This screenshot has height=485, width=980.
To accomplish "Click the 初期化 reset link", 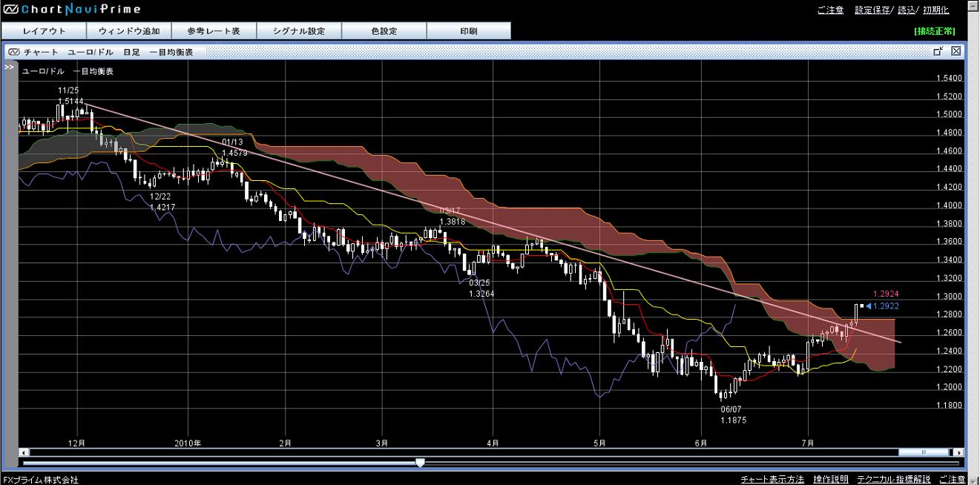I will pyautogui.click(x=935, y=10).
